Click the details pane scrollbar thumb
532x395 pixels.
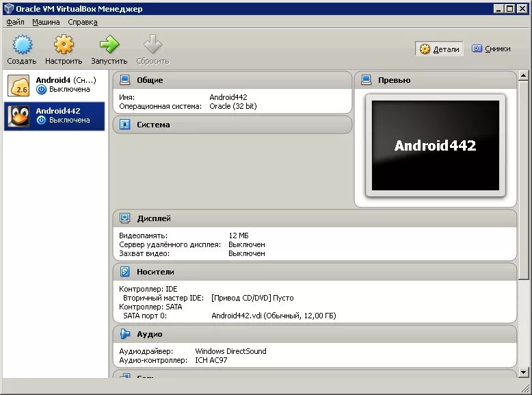tap(524, 180)
